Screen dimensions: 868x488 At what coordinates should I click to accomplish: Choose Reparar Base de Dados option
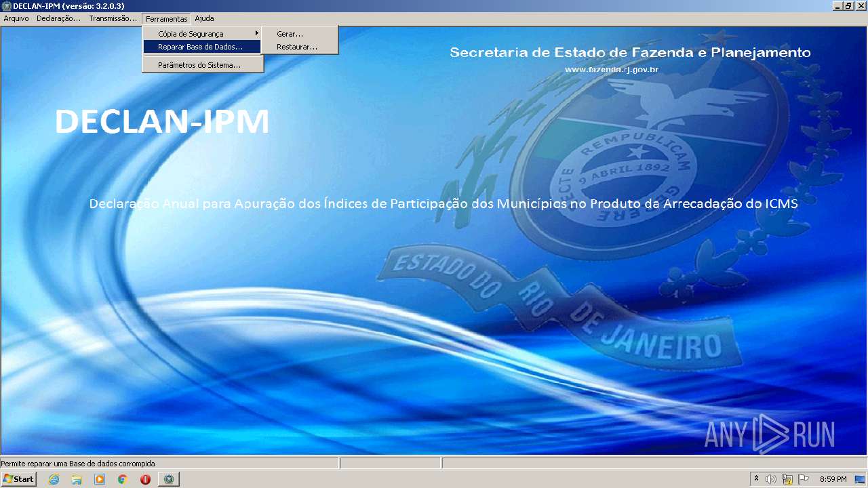tap(202, 47)
